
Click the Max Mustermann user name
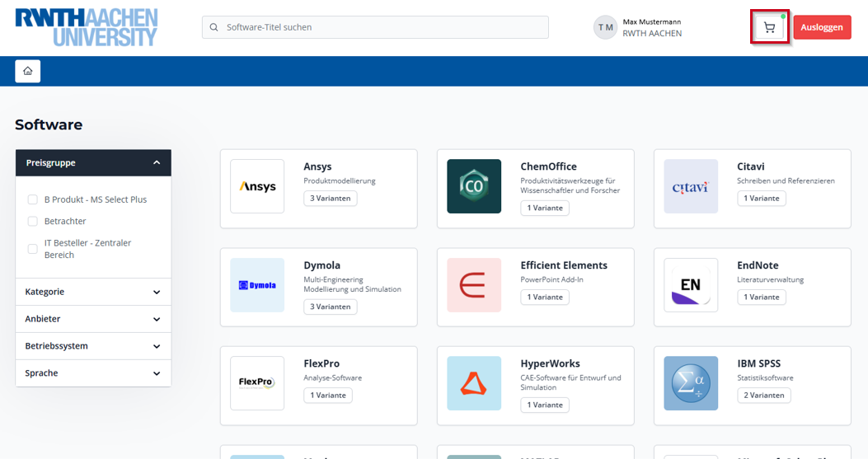pos(652,21)
